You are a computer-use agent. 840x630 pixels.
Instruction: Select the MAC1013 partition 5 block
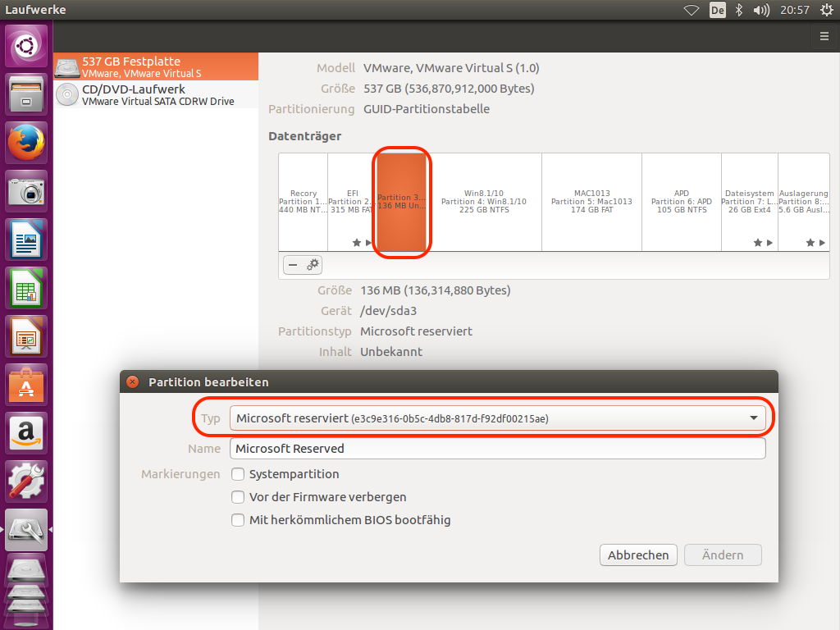592,202
